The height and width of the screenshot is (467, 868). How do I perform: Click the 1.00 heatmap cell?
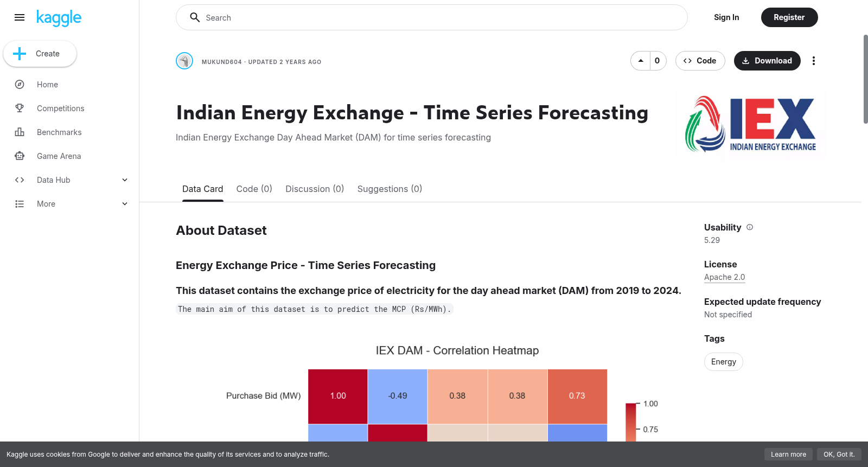[x=338, y=396]
